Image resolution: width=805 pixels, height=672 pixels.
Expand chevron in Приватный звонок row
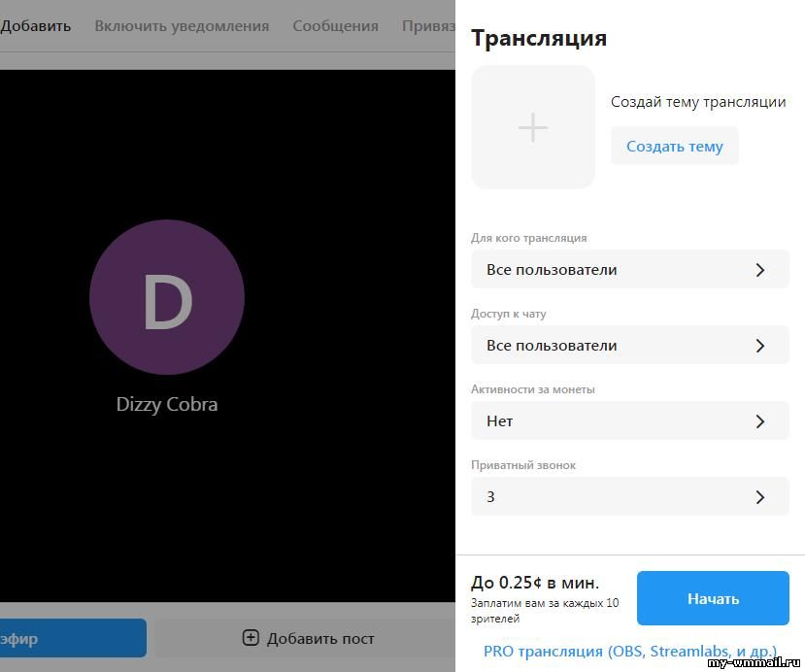(x=760, y=497)
